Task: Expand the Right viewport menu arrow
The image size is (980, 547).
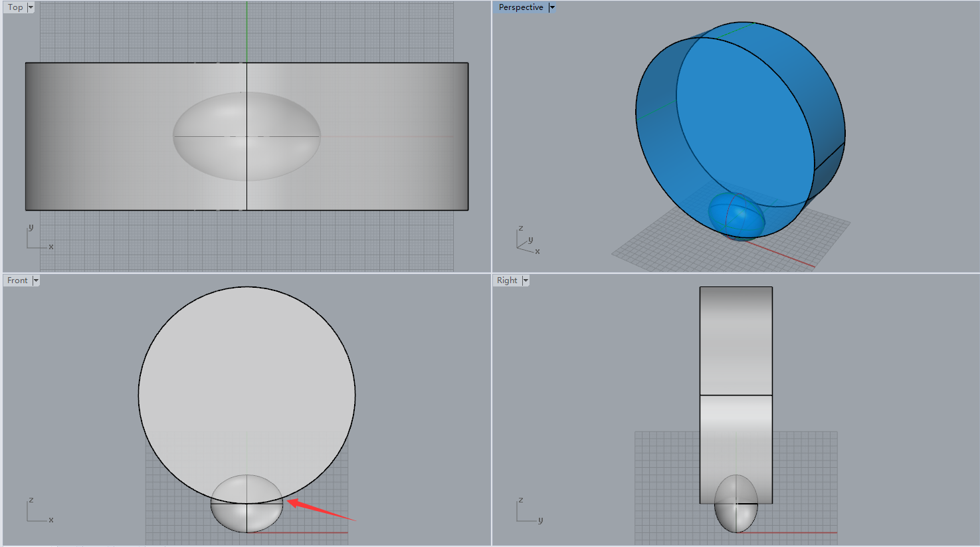Action: 526,280
